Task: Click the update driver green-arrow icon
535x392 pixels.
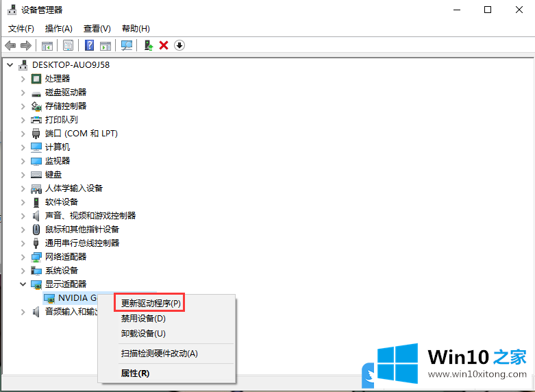Action: tap(149, 45)
